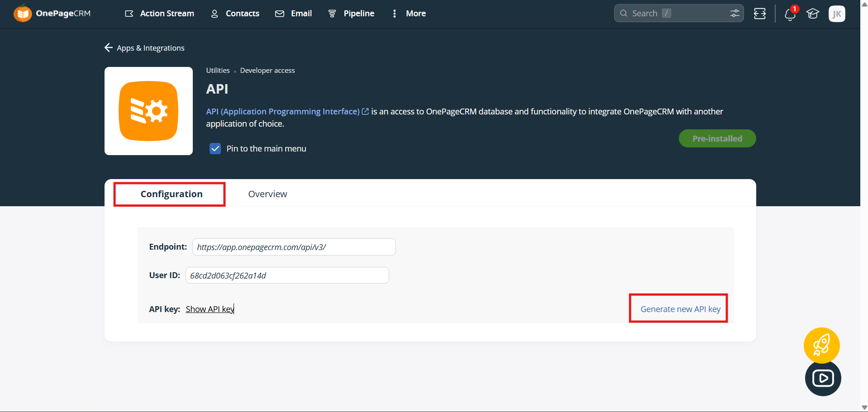Screen dimensions: 868x412
Task: Click Generate new API key
Action: click(x=680, y=309)
